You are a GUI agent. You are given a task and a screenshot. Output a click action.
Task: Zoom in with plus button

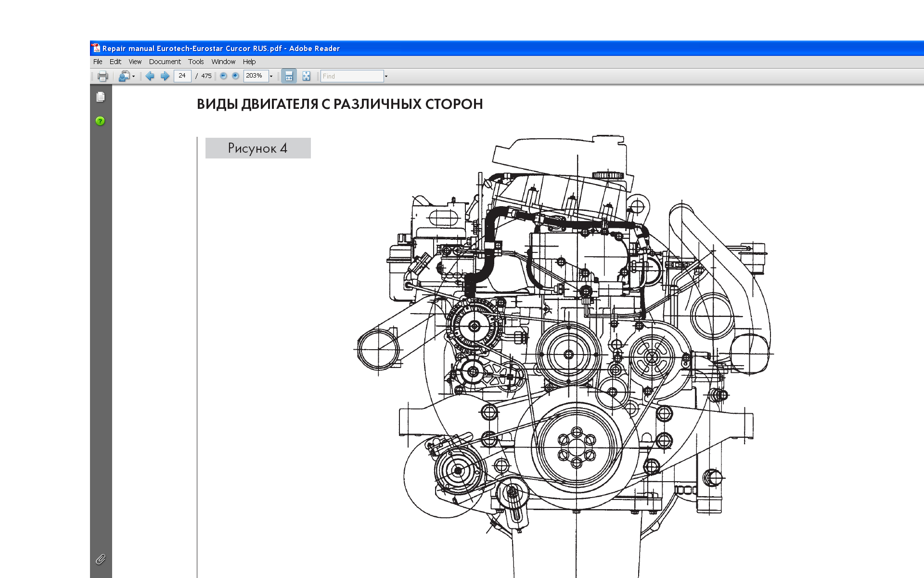(235, 76)
